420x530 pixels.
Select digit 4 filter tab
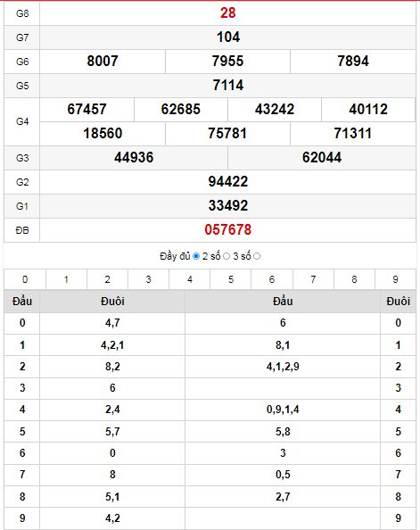[190, 279]
